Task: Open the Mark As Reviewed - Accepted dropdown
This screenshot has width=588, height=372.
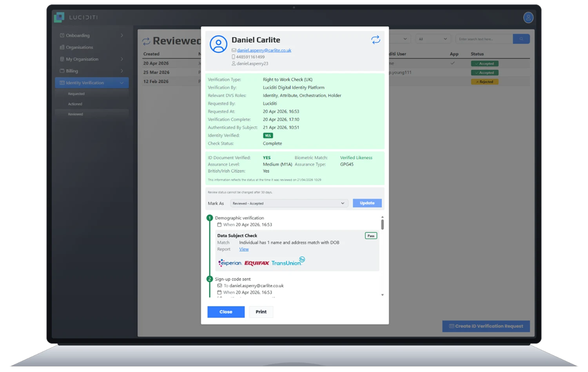Action: [289, 203]
